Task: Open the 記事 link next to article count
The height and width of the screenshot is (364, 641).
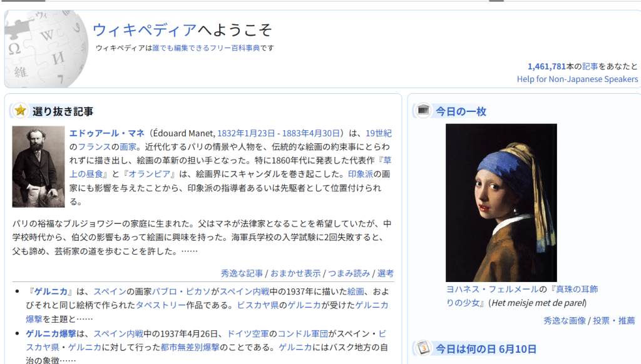Action: 590,66
